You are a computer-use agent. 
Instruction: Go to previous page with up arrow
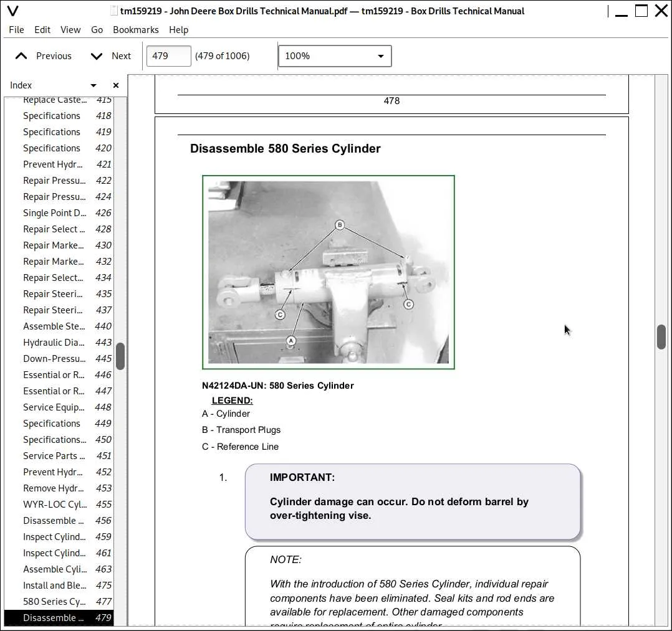tap(21, 56)
